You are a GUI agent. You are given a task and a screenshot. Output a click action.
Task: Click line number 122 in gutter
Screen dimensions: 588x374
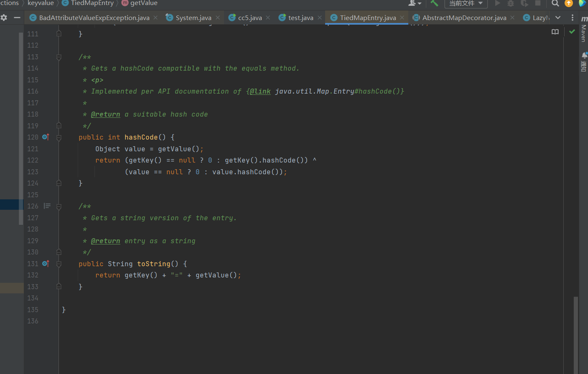click(33, 160)
